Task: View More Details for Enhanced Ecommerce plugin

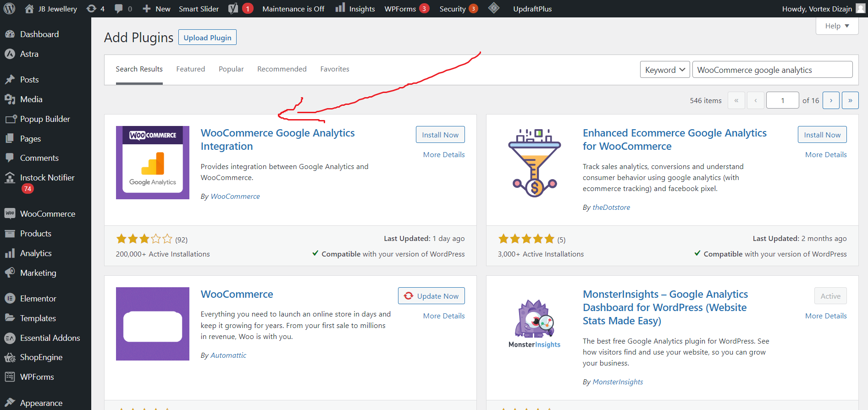Action: tap(826, 155)
